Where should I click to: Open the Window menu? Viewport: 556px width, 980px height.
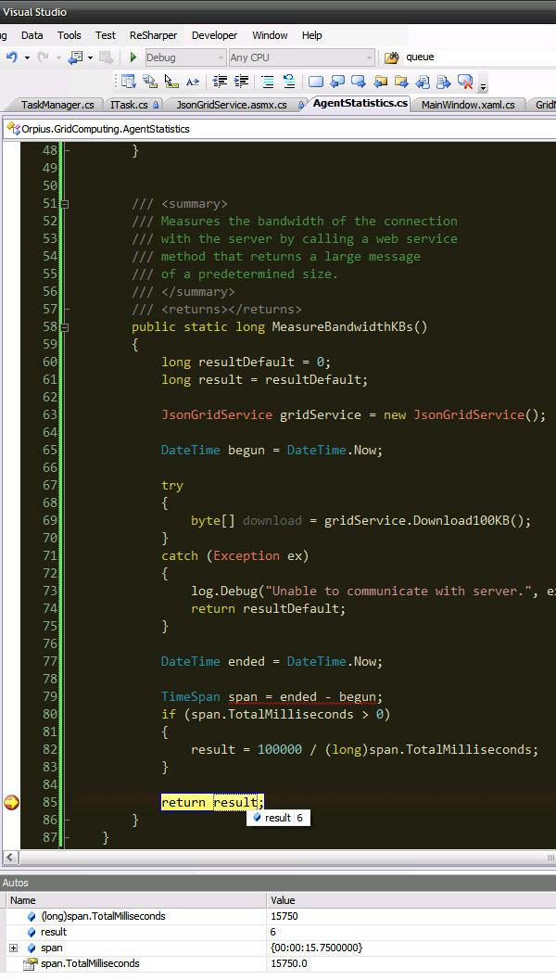coord(270,35)
